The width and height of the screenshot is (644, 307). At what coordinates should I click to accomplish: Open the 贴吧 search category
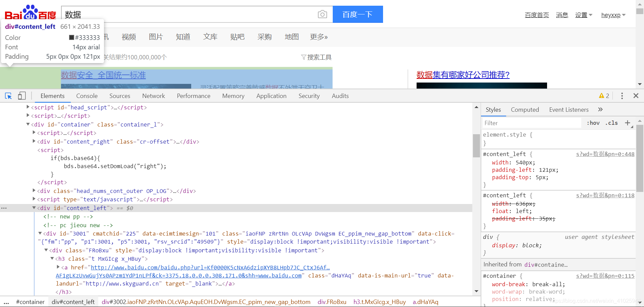(x=237, y=37)
